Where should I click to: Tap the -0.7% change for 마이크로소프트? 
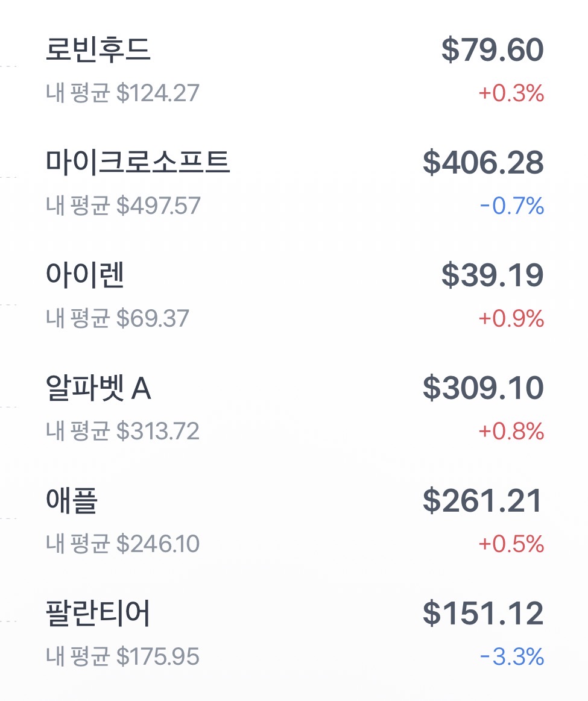[512, 206]
